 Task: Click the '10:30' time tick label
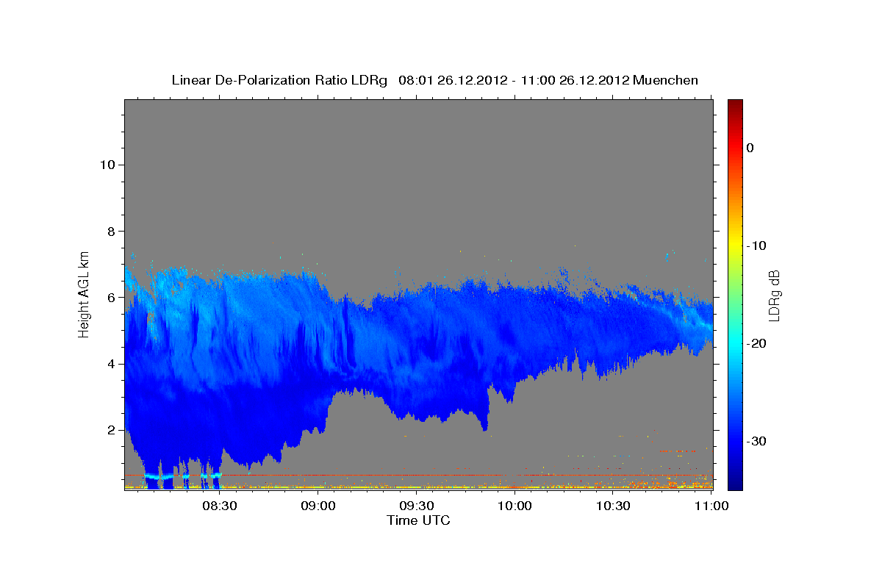(x=613, y=506)
